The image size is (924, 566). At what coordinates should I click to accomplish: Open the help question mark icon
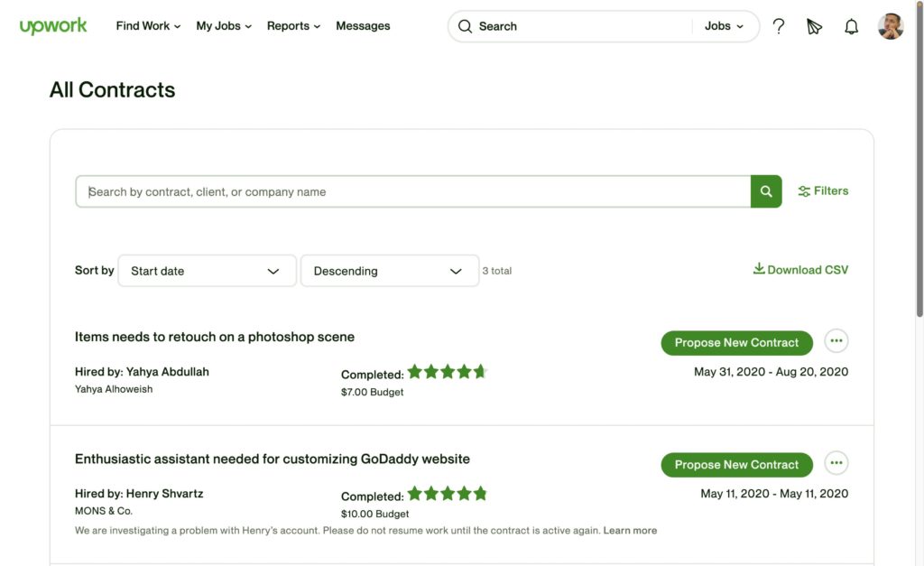(779, 26)
